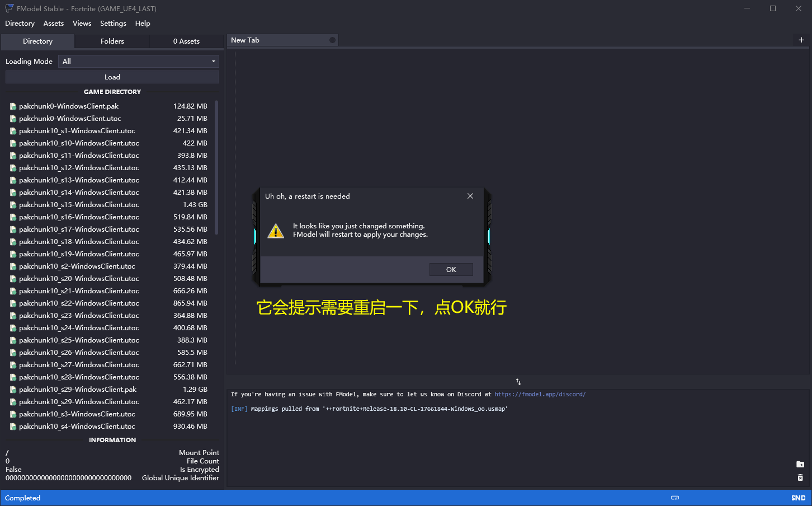
Task: Click file icon of pakchunk10_s19 entry
Action: tap(13, 254)
